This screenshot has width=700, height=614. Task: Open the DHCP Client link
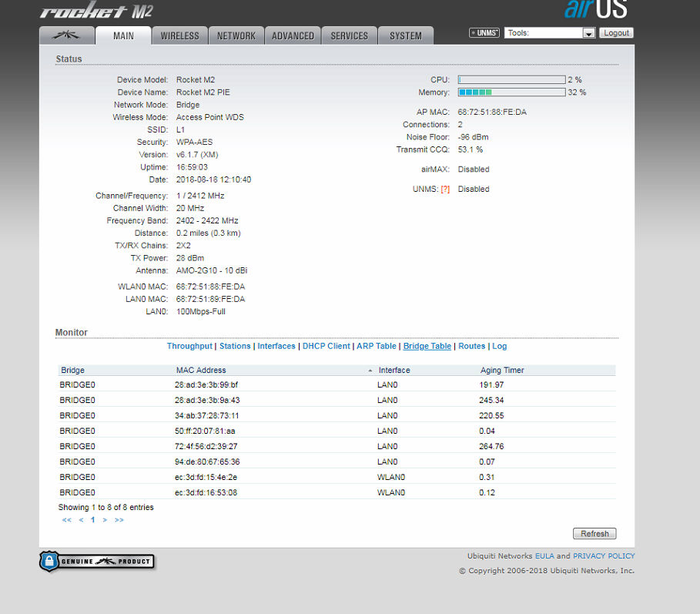(x=327, y=346)
